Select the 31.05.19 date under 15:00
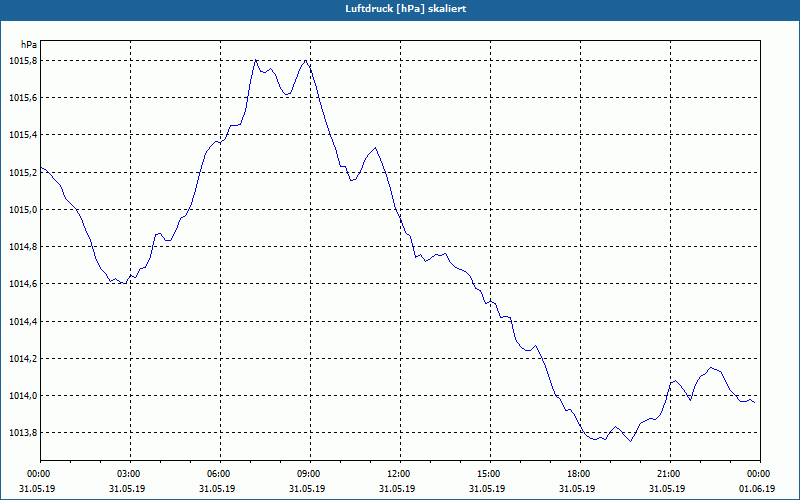 (487, 489)
